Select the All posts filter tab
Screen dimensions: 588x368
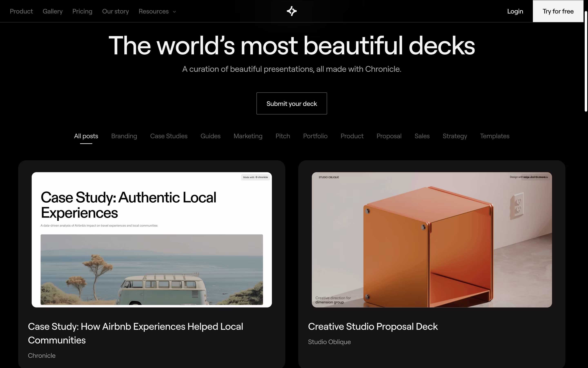click(x=86, y=136)
